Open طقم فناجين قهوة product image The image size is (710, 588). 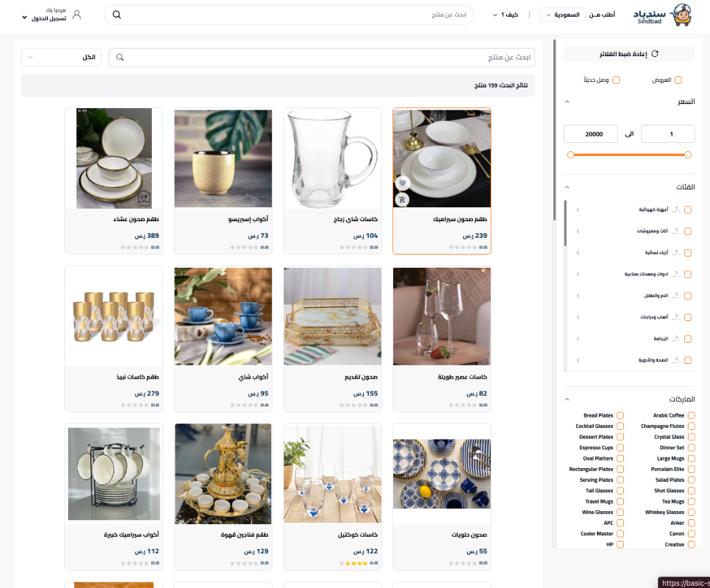pos(223,474)
